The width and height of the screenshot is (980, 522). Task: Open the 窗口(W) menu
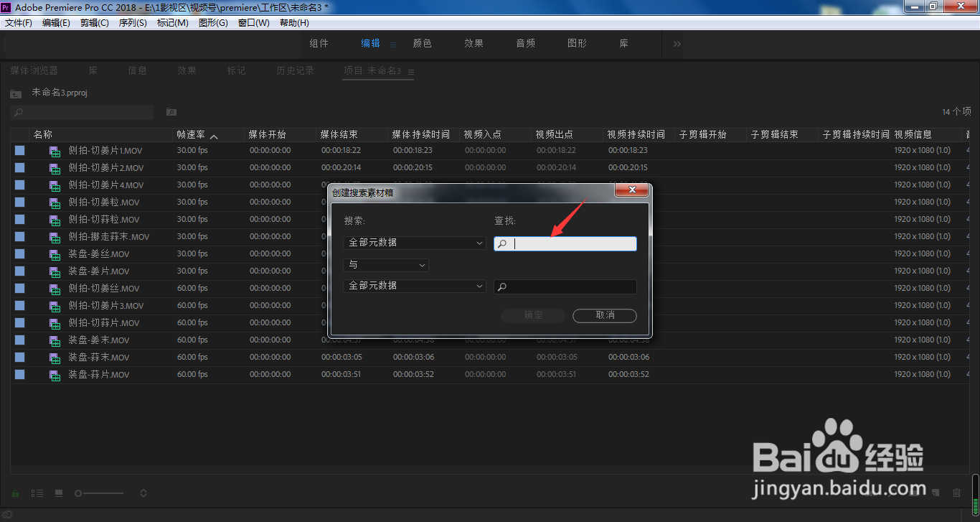(254, 23)
